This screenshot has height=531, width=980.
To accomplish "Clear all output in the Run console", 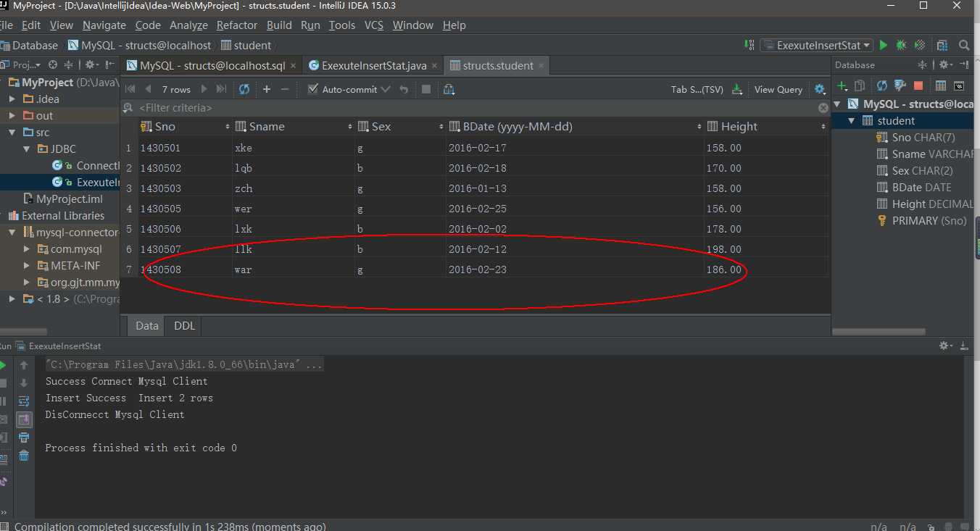I will 24,455.
